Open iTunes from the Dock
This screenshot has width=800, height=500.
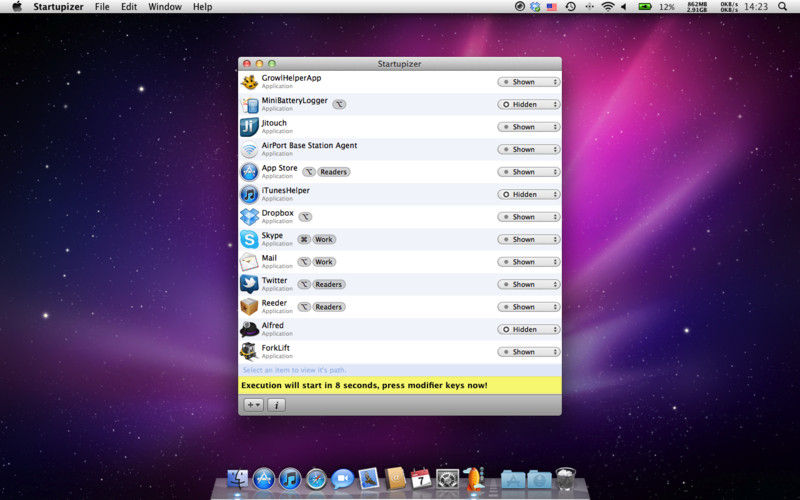[290, 479]
